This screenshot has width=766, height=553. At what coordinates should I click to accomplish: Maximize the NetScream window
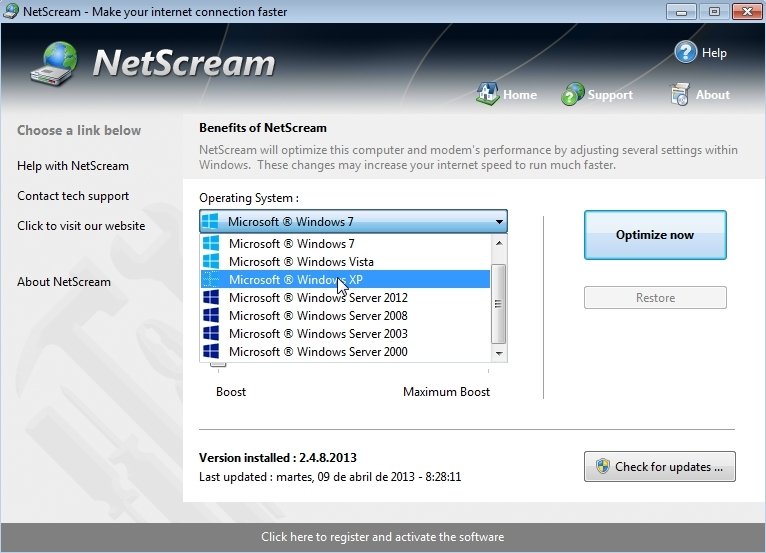click(x=714, y=12)
